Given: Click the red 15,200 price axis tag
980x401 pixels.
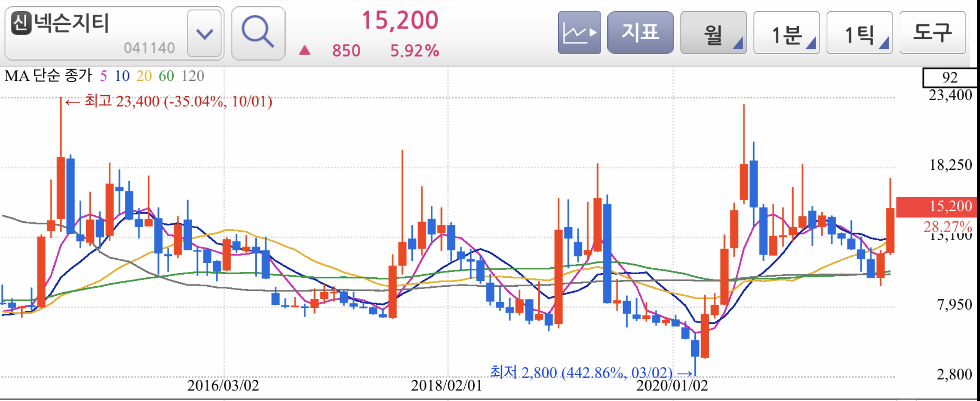Looking at the screenshot, I should tap(937, 206).
